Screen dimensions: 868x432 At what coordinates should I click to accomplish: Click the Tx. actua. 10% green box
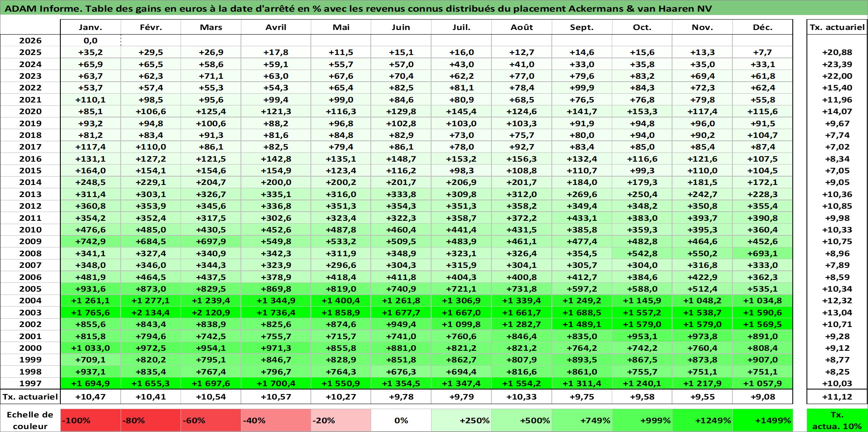(837, 420)
